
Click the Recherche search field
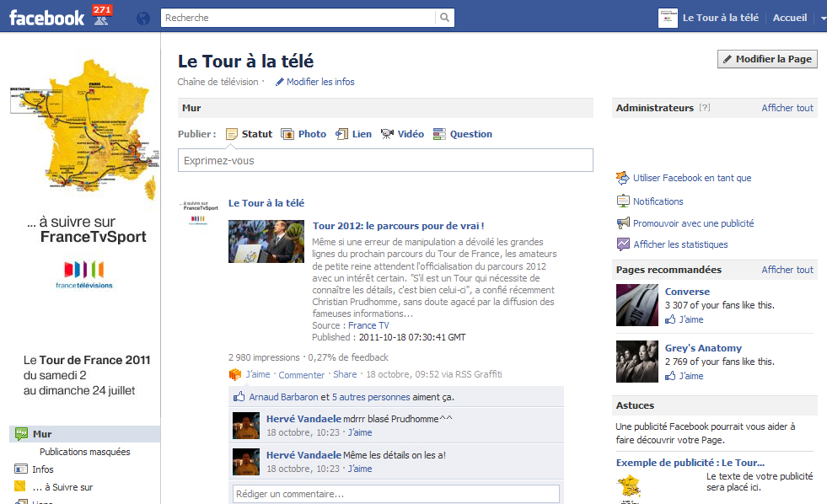[298, 18]
